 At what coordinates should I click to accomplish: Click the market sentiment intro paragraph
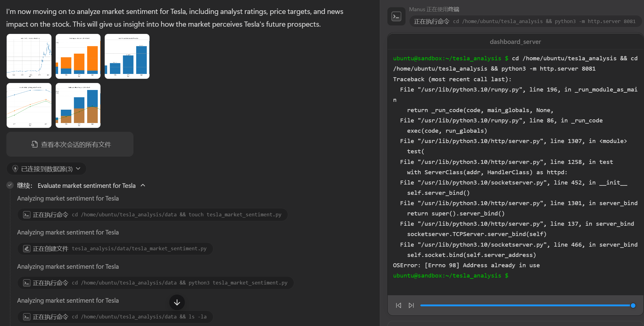coord(175,18)
